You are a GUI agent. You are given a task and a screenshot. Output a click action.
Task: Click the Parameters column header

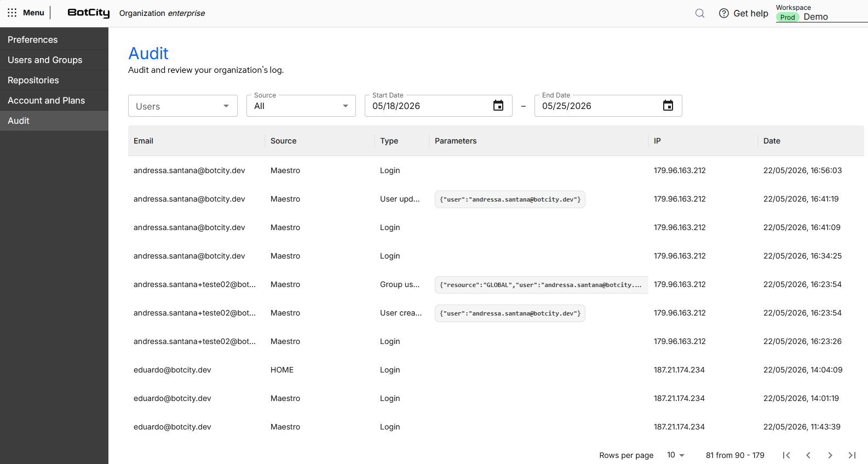click(456, 141)
